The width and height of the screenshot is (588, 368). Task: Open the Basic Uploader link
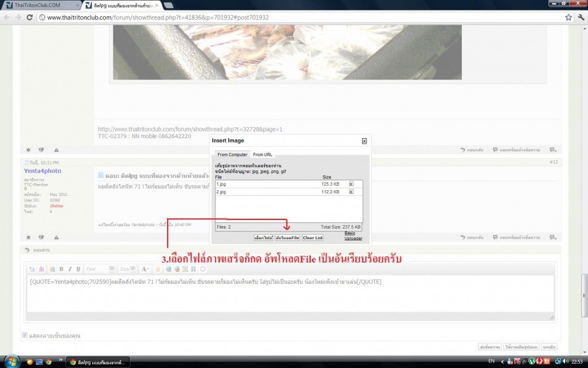[x=353, y=235]
